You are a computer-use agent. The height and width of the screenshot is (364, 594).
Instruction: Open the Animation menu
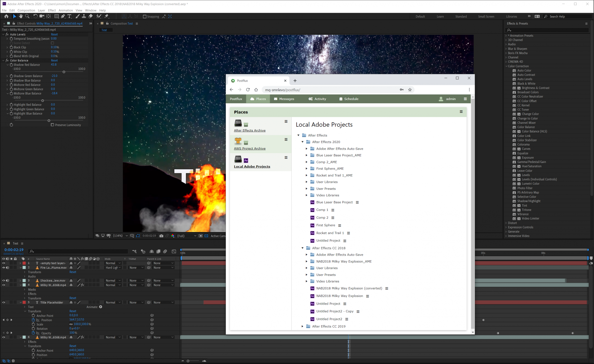click(x=66, y=10)
